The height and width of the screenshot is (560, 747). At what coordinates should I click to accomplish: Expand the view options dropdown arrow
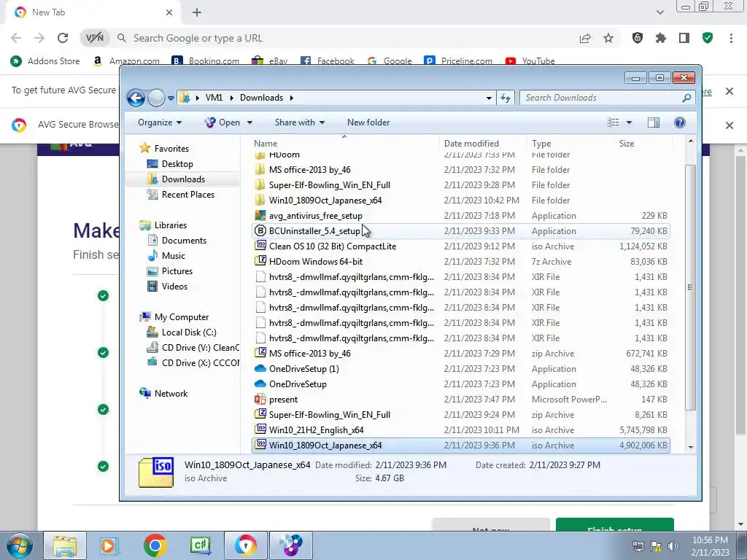coord(629,122)
